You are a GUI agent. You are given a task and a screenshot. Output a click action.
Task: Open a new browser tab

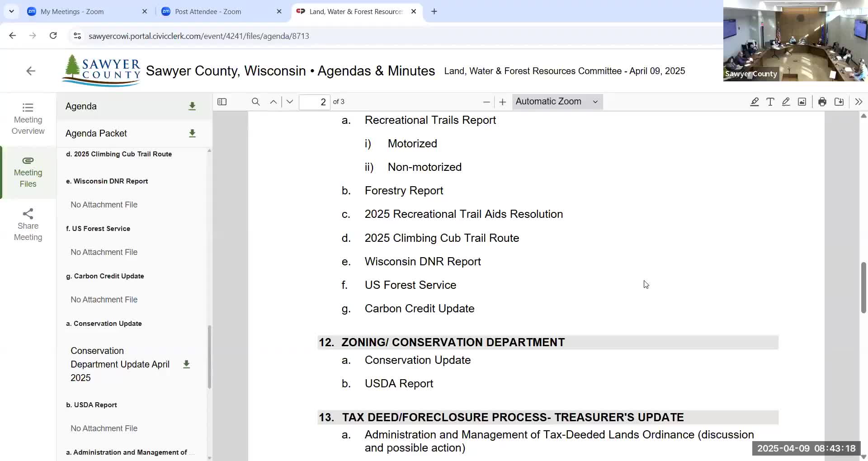[x=434, y=12]
